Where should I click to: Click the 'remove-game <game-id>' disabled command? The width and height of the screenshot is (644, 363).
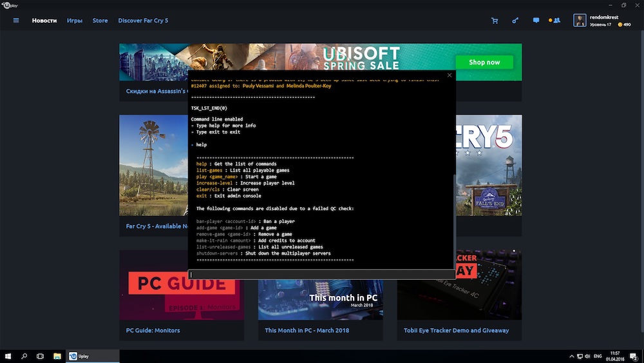[223, 234]
